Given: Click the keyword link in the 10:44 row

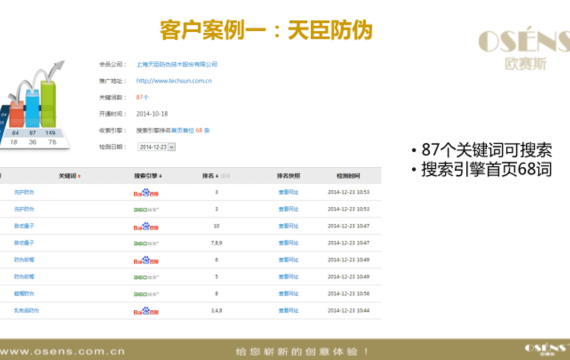Looking at the screenshot, I should [x=27, y=310].
